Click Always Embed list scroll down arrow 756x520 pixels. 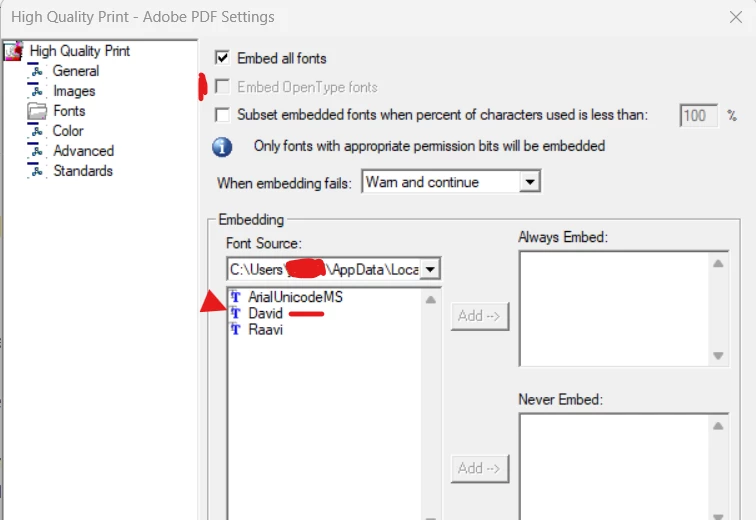click(x=718, y=356)
